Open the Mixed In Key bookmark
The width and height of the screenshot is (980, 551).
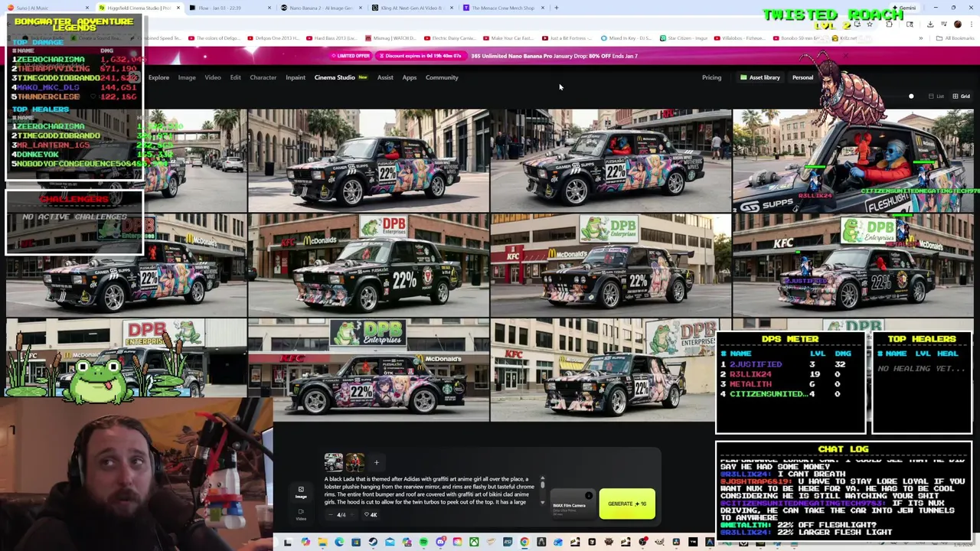pyautogui.click(x=627, y=38)
